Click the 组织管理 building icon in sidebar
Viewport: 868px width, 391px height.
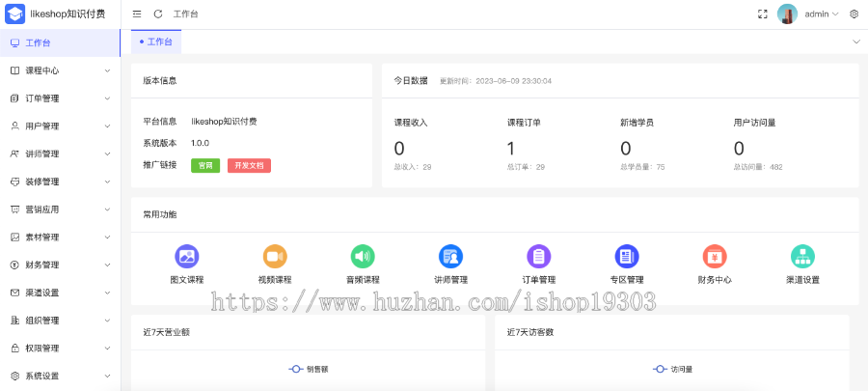coord(14,321)
